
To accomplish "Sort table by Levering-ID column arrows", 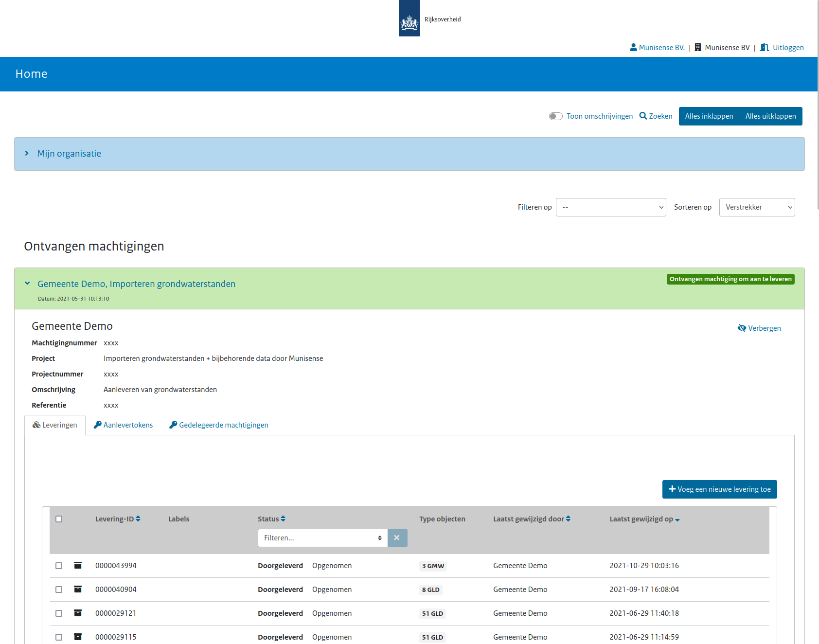I will (x=138, y=519).
